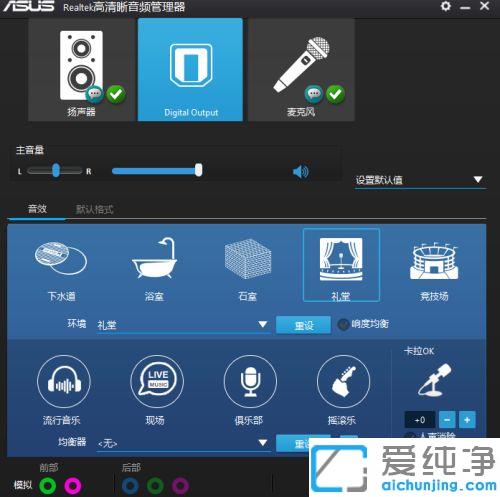Click the 卡拉OK microphone icon
This screenshot has width=500, height=497.
coord(435,380)
